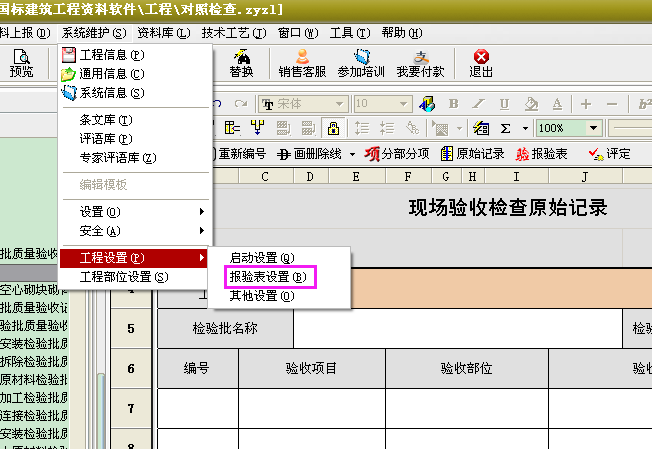This screenshot has height=449, width=652.
Task: Click the fill color paint bucket
Action: coord(532,104)
